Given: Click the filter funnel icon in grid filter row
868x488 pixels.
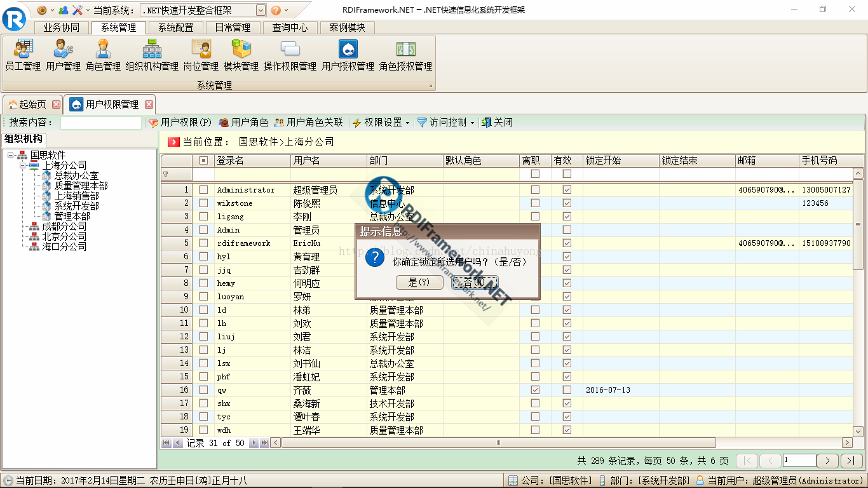Looking at the screenshot, I should (x=166, y=174).
